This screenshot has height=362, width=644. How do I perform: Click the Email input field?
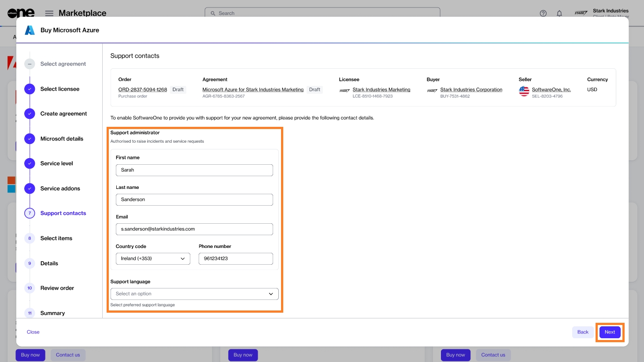[194, 229]
